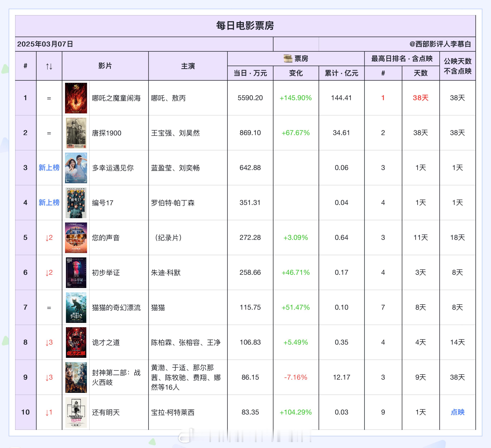The height and width of the screenshot is (448, 491).
Task: Select the film title 唐探1900
Action: pyautogui.click(x=106, y=133)
